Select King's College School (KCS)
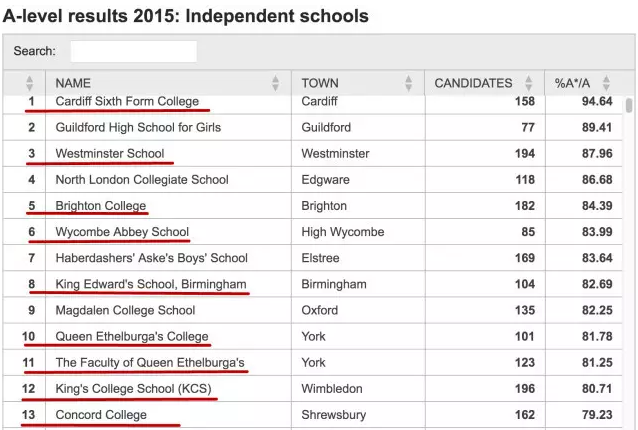Viewport: 638px width, 430px height. [133, 389]
